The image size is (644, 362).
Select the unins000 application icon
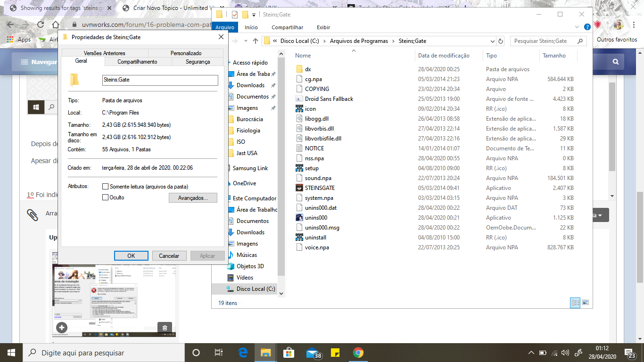tap(299, 217)
